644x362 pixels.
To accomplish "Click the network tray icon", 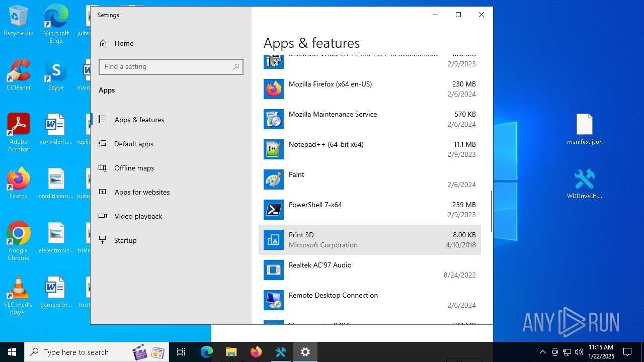I will point(567,352).
